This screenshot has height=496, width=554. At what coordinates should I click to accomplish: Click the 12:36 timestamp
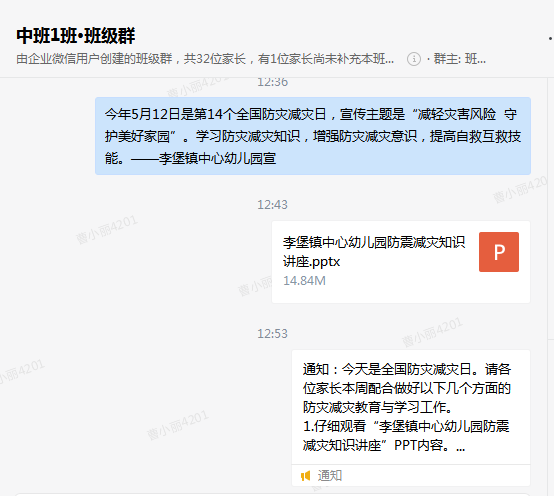click(x=272, y=82)
